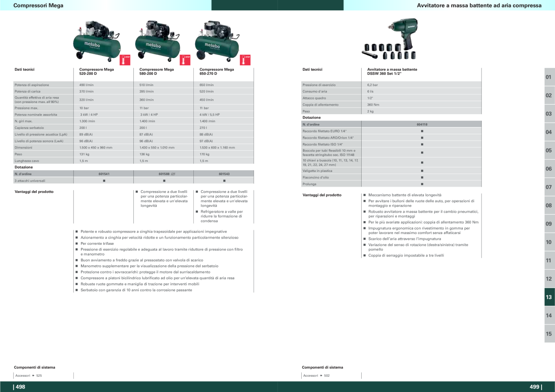Image resolution: width=555 pixels, height=392 pixels.
Task: Click the Livello di potenza sonora (LwA) label
Action: click(39, 141)
